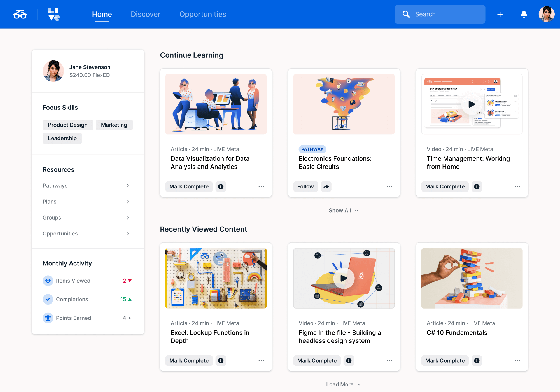Click overflow menu icon on Excel article
The width and height of the screenshot is (560, 392).
click(261, 361)
